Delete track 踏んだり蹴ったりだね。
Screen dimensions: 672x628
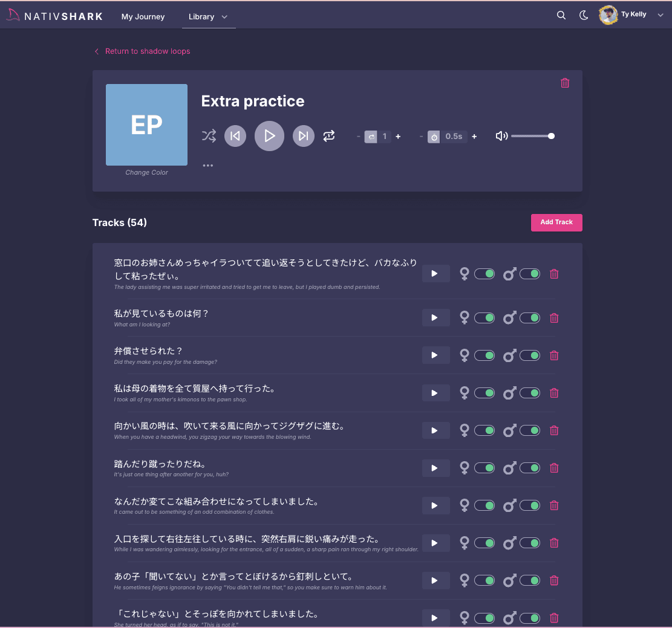(554, 468)
